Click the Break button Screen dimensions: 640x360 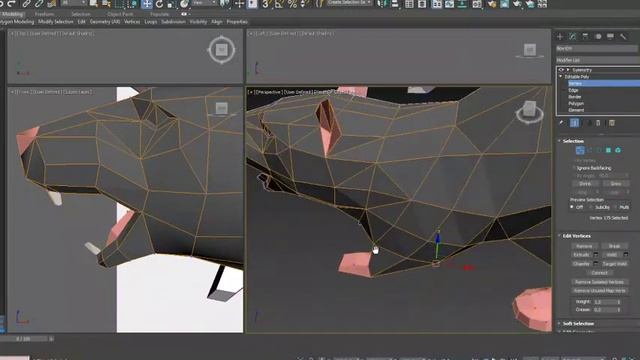pyautogui.click(x=614, y=246)
